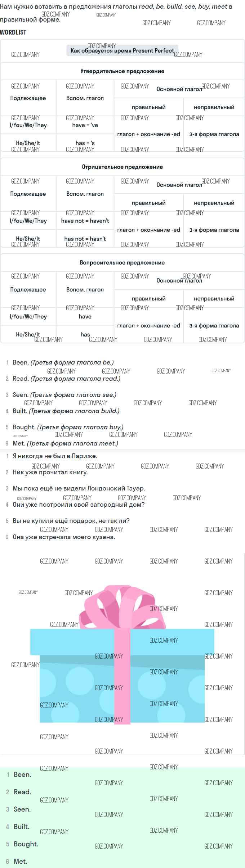This screenshot has width=245, height=868.
Task: Click the 'has not = hasn't' cell
Action: (x=85, y=239)
